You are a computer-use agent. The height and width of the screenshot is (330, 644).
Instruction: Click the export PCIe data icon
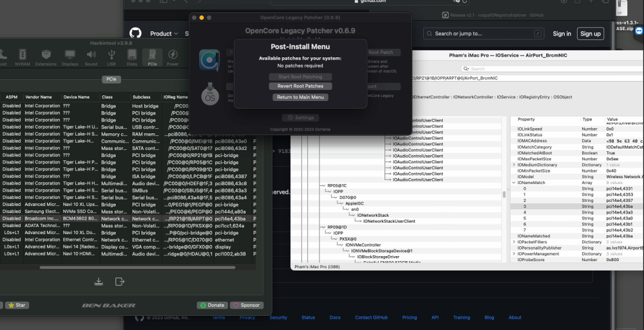click(x=120, y=282)
